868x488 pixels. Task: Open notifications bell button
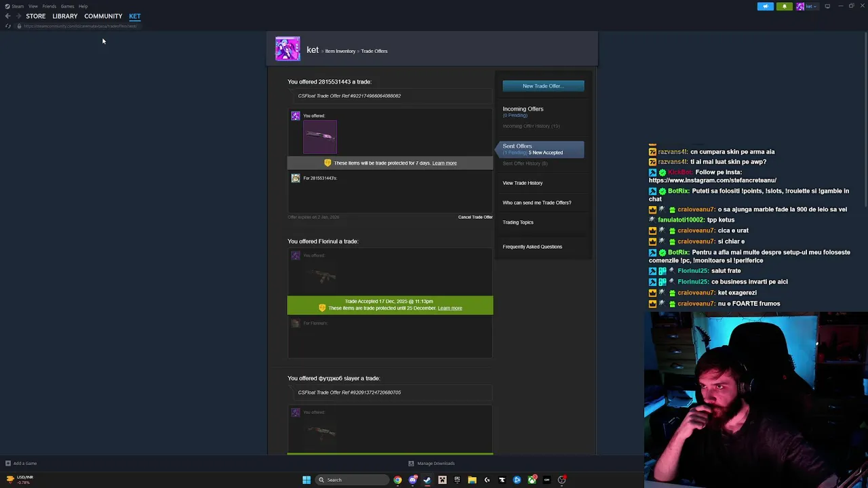[x=784, y=6]
